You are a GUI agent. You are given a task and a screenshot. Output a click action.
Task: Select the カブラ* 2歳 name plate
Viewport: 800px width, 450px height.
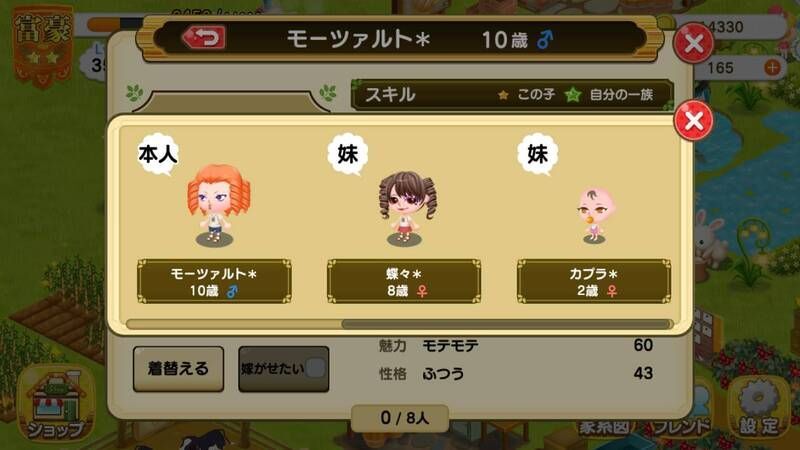click(593, 281)
